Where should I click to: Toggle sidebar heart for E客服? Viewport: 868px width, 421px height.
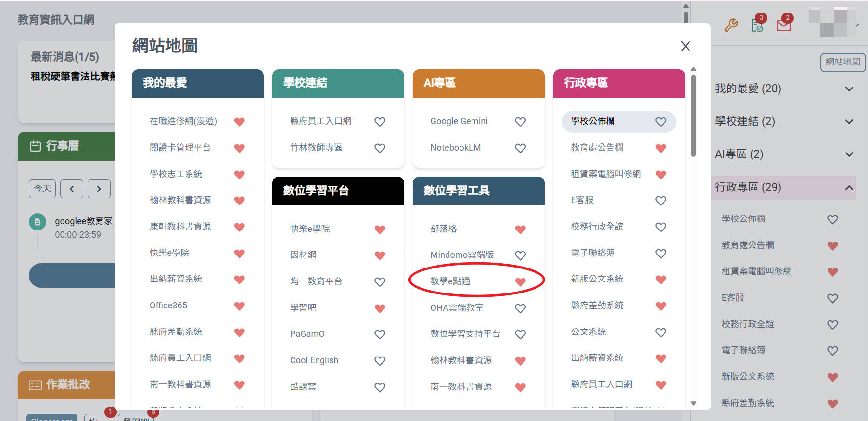coord(833,298)
